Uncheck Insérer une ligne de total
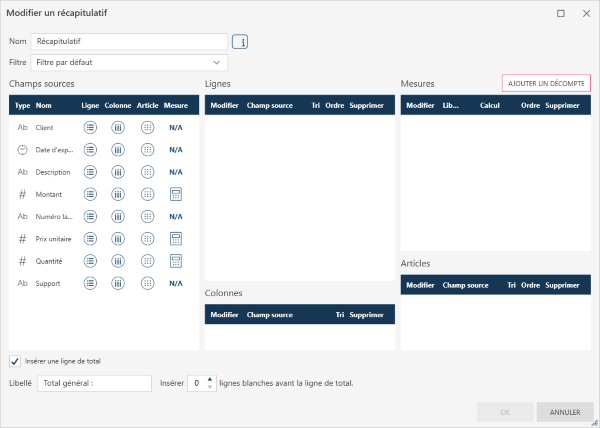This screenshot has height=428, width=600. [x=15, y=361]
